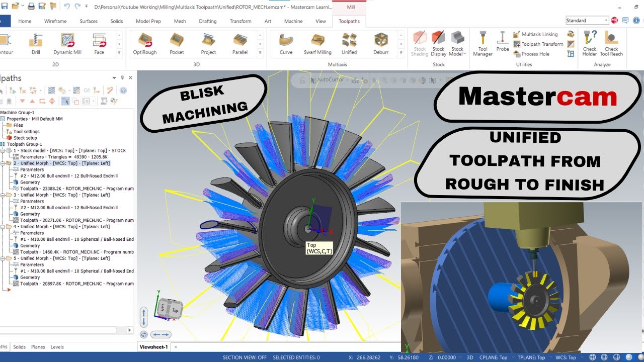Viewport: 644px width, 362px height.
Task: Move insert arrow up in Toolpaths manager
Action: click(31, 101)
